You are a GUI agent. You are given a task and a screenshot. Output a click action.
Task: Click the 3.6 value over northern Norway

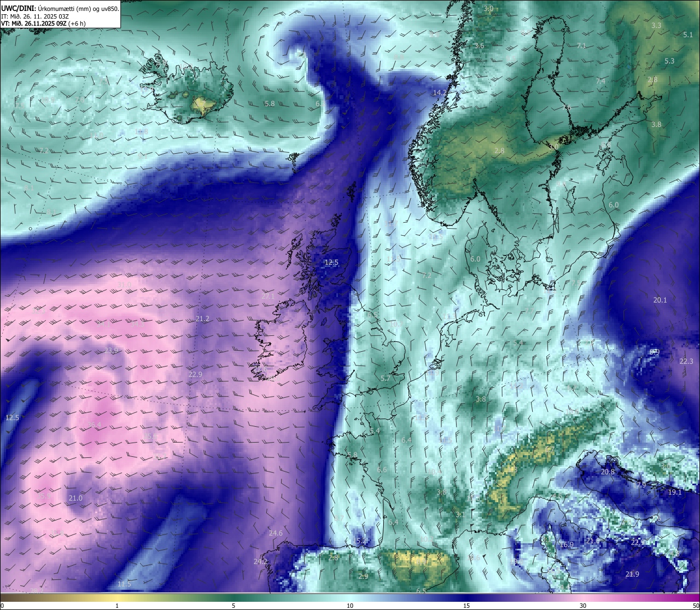coord(479,46)
